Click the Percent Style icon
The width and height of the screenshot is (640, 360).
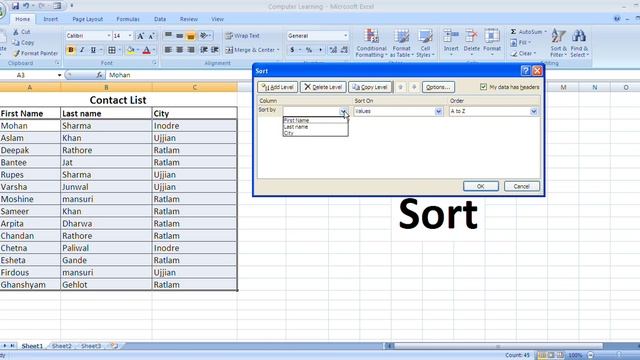(309, 50)
